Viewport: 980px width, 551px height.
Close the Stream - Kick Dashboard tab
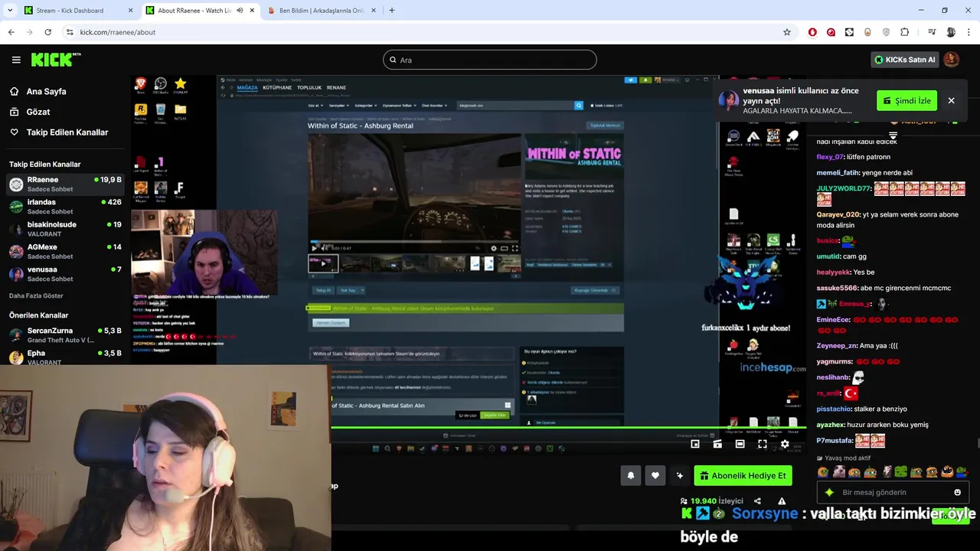tap(130, 11)
